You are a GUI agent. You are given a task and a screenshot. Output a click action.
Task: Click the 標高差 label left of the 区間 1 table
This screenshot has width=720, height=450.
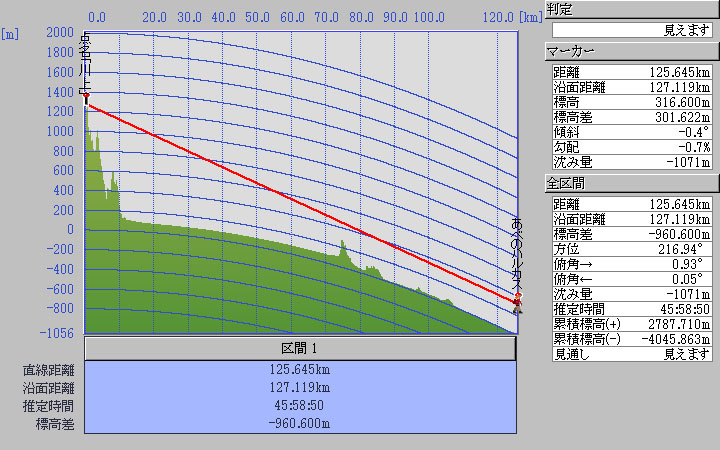coord(55,424)
